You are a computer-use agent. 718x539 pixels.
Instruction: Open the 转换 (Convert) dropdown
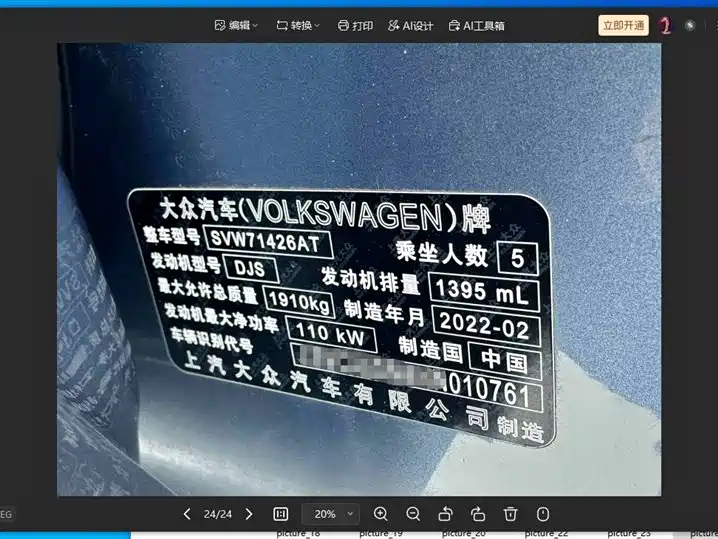[x=298, y=26]
